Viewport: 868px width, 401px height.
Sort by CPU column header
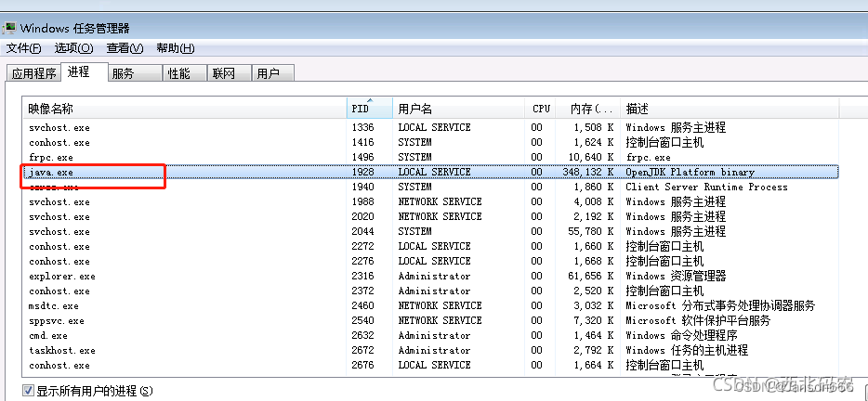click(x=541, y=109)
